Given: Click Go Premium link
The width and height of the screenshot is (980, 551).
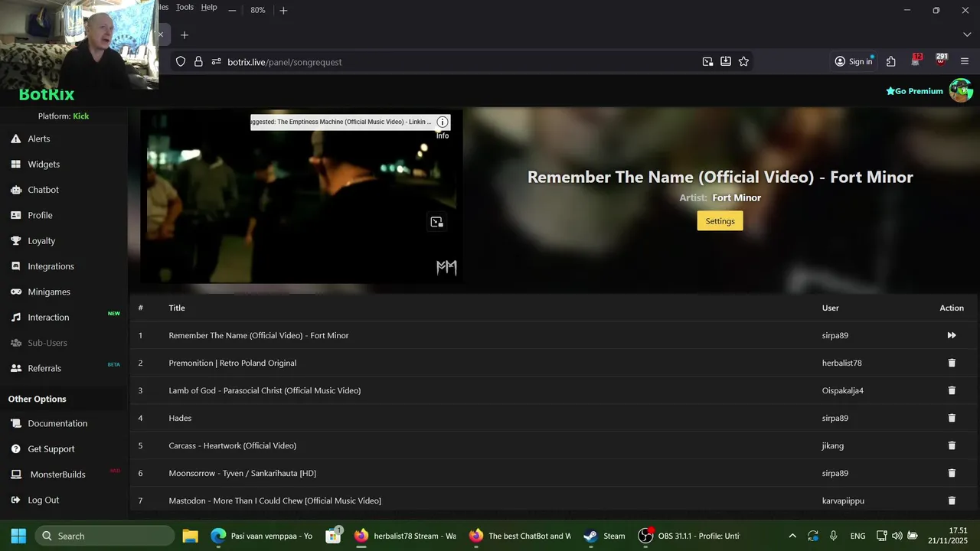Looking at the screenshot, I should click(914, 91).
